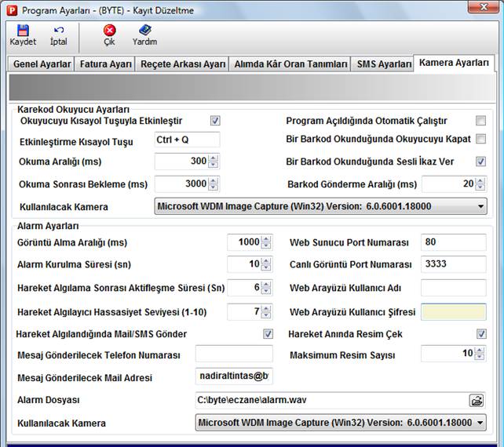Click Görüntü Alma Aralığı value field
Image resolution: width=504 pixels, height=447 pixels.
[244, 242]
